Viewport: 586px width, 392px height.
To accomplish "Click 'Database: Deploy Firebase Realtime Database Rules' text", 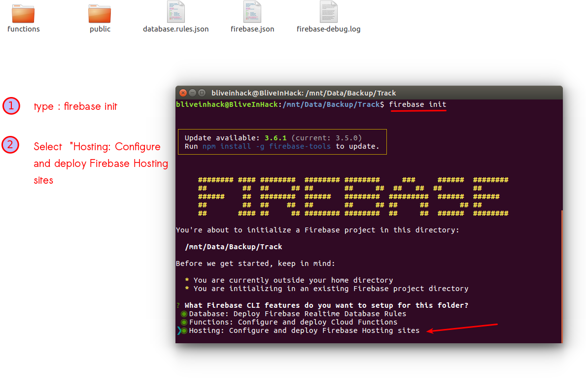I will coord(298,314).
